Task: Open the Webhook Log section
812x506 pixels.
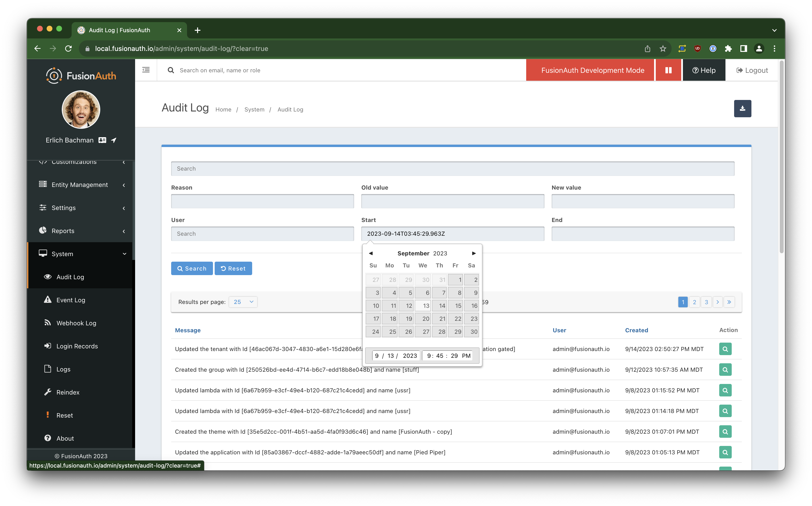Action: (76, 323)
